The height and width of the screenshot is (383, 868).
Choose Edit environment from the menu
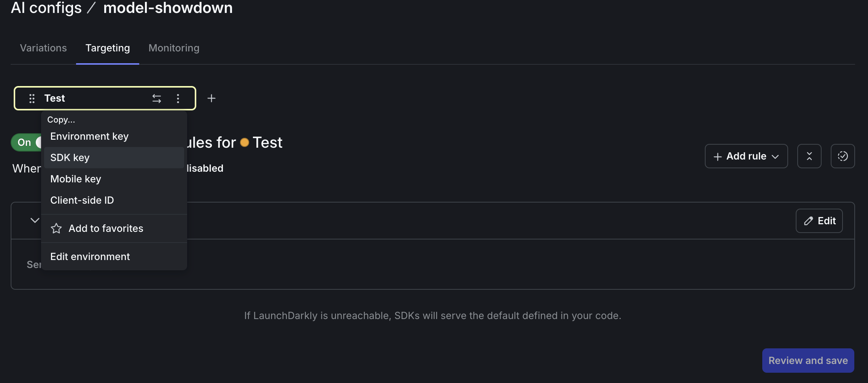[x=90, y=256]
